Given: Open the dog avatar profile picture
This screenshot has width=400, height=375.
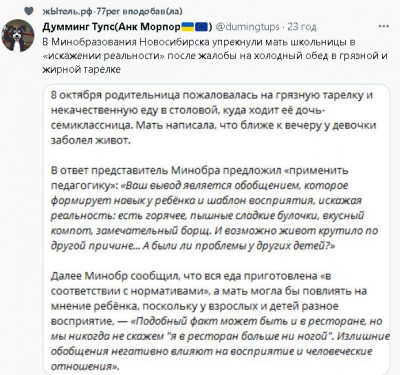Looking at the screenshot, I should tap(18, 36).
